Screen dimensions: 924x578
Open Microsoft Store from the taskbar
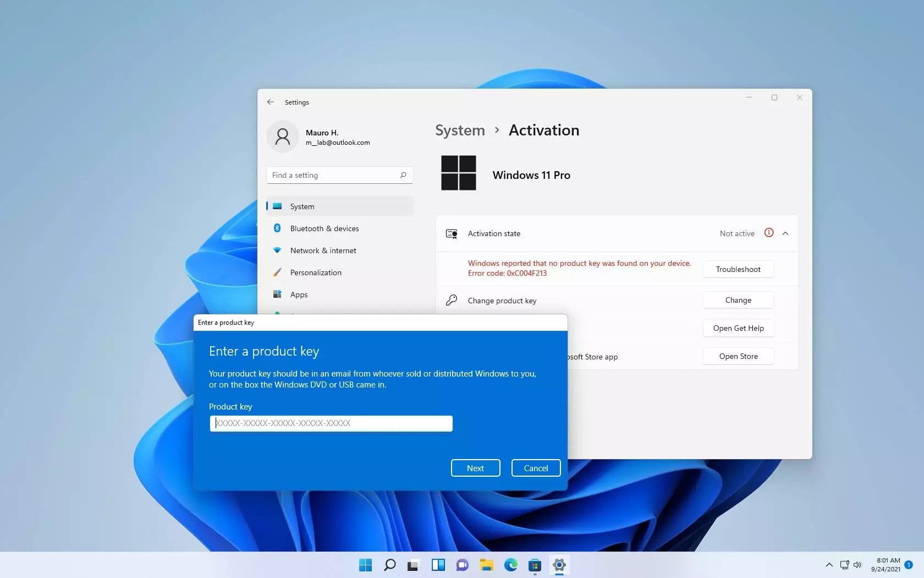[534, 565]
